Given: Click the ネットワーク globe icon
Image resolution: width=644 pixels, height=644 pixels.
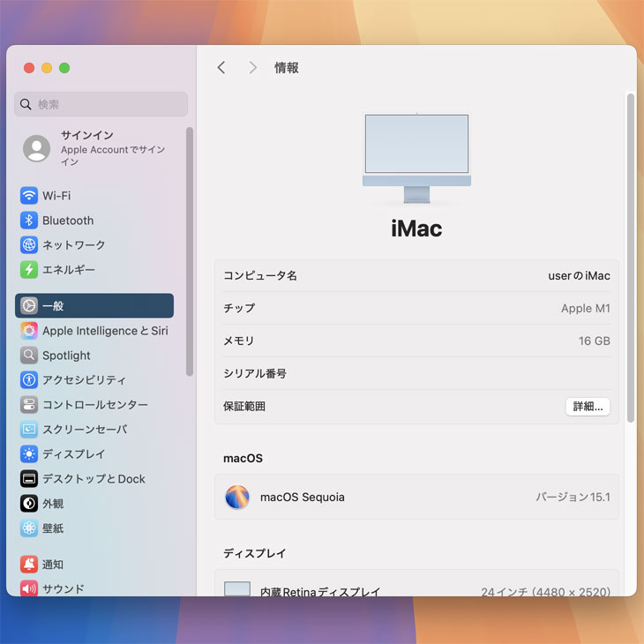Looking at the screenshot, I should point(29,244).
